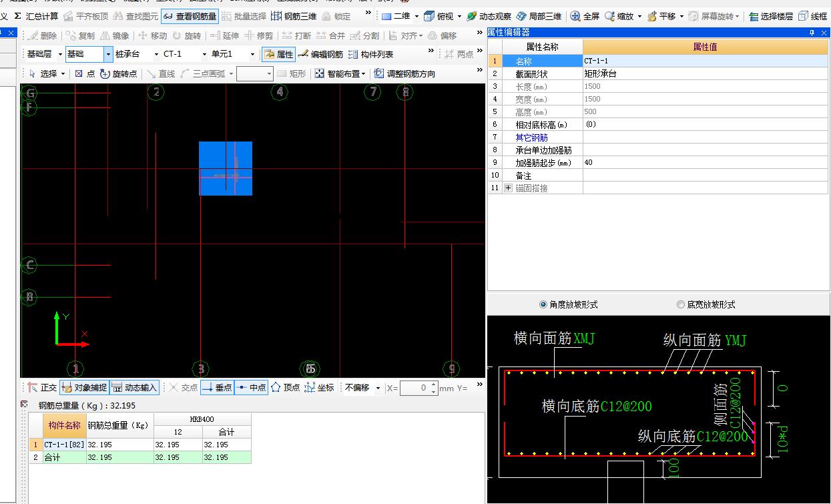This screenshot has height=504, width=831.
Task: Click 选择楼层 select floor tool
Action: [771, 16]
